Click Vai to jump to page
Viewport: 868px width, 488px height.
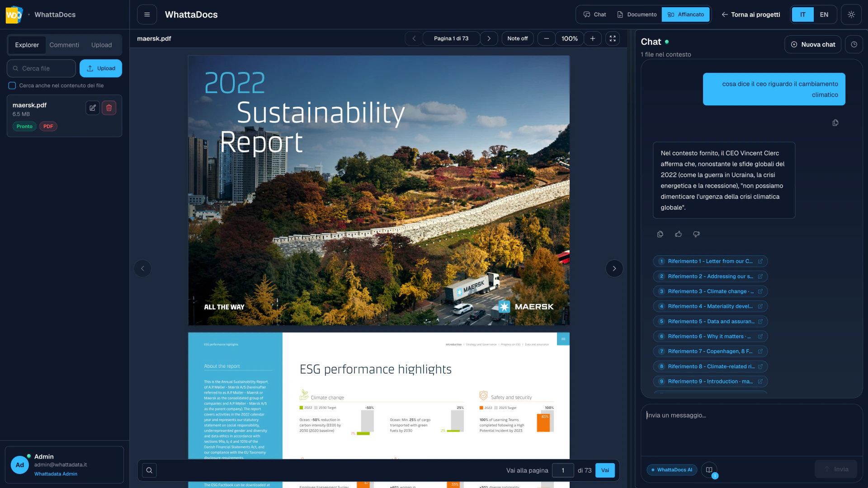pyautogui.click(x=605, y=470)
